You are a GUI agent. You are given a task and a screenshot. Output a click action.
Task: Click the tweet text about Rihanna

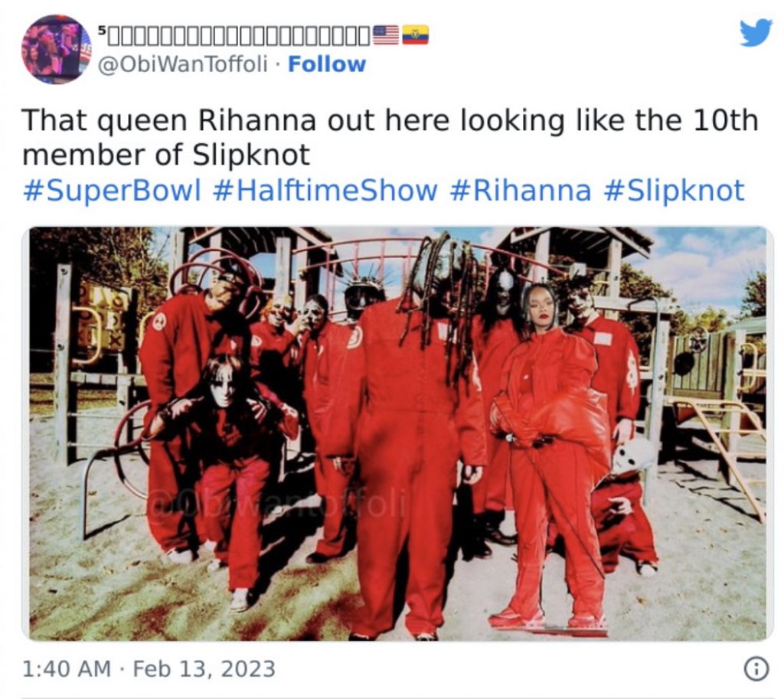pos(390,137)
